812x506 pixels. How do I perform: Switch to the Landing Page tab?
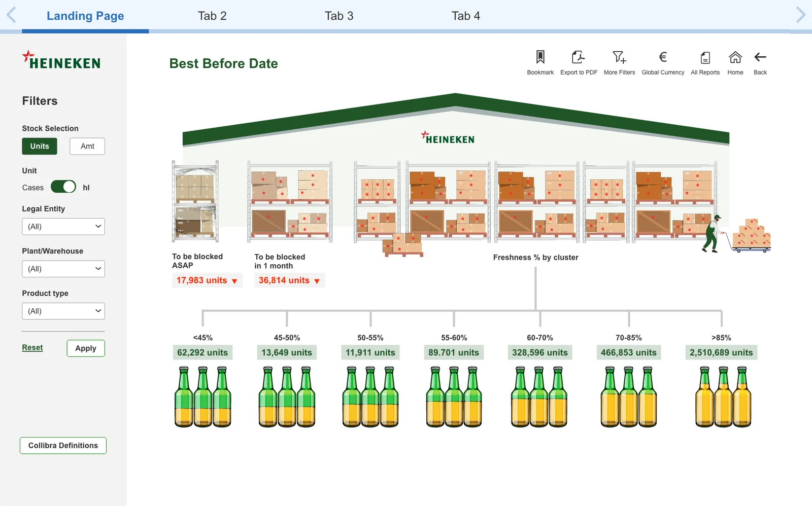(85, 16)
